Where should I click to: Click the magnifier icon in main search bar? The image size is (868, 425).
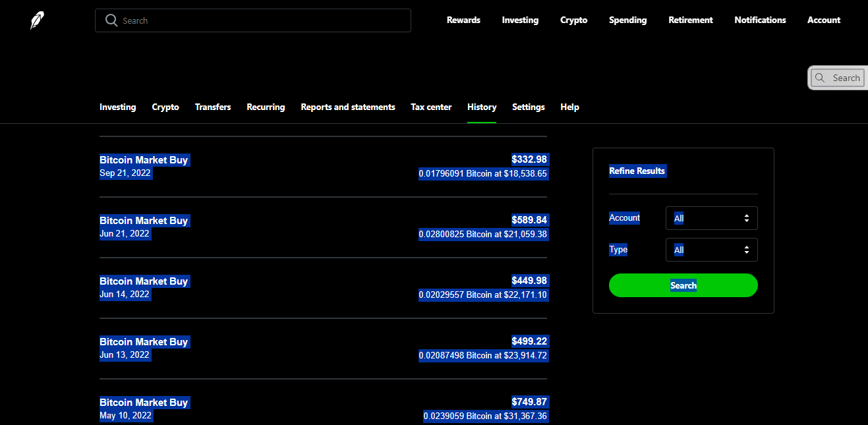click(x=111, y=20)
